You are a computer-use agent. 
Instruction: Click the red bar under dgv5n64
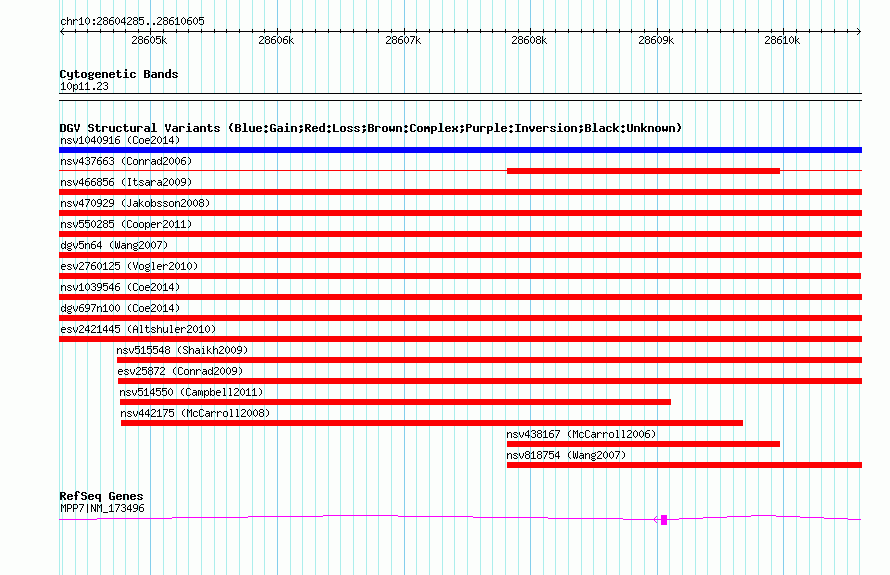460,255
